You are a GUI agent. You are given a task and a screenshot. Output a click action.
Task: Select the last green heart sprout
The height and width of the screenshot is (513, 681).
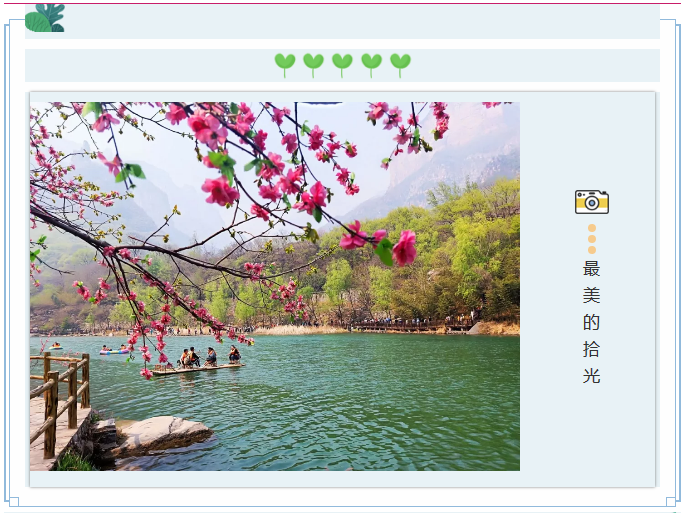pyautogui.click(x=400, y=66)
